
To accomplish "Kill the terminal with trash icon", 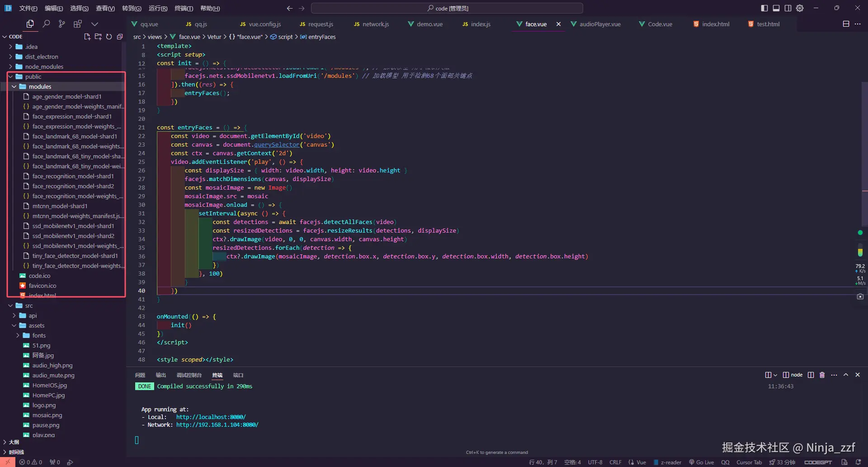I will click(822, 375).
